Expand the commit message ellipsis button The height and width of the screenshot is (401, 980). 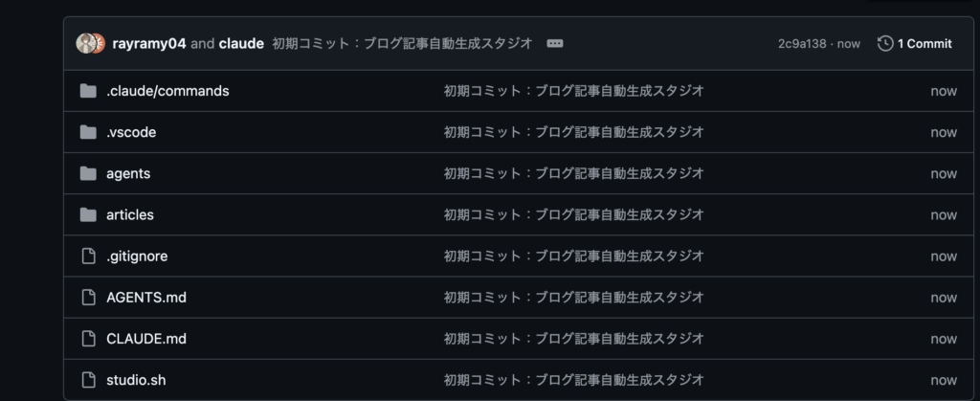554,43
